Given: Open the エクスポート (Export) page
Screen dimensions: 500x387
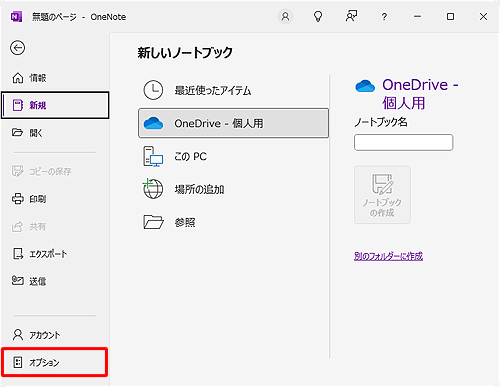Looking at the screenshot, I should [x=55, y=254].
